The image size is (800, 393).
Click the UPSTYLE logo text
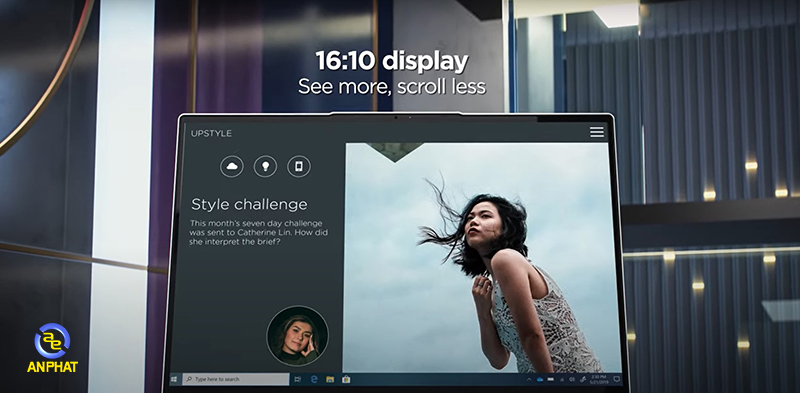[211, 134]
